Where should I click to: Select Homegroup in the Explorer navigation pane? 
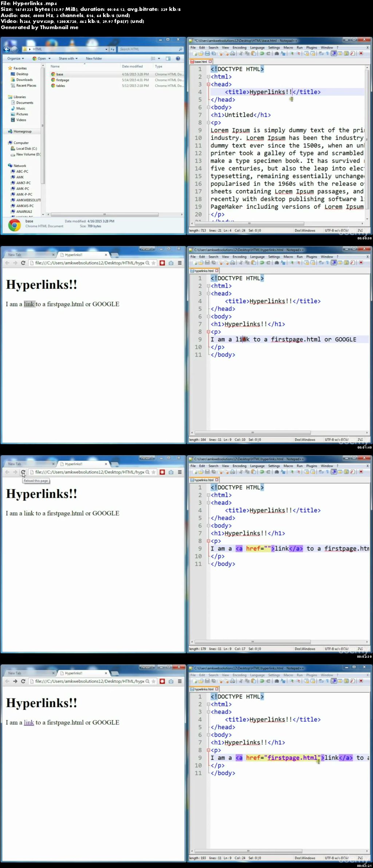click(x=22, y=132)
